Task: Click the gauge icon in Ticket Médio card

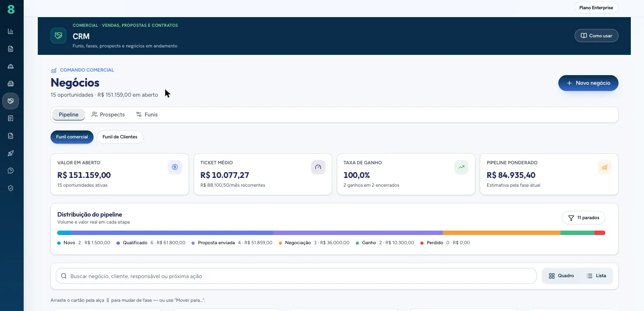Action: coord(318,167)
